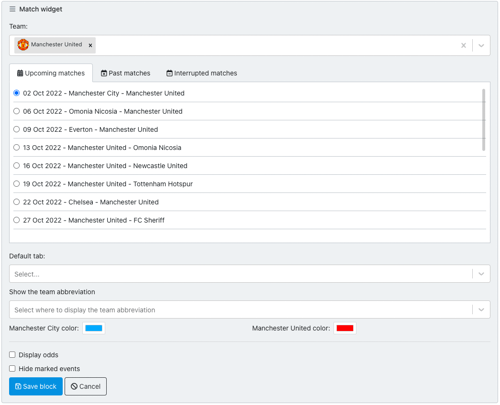Switch to the Past matches tab
The height and width of the screenshot is (405, 500).
(x=126, y=73)
